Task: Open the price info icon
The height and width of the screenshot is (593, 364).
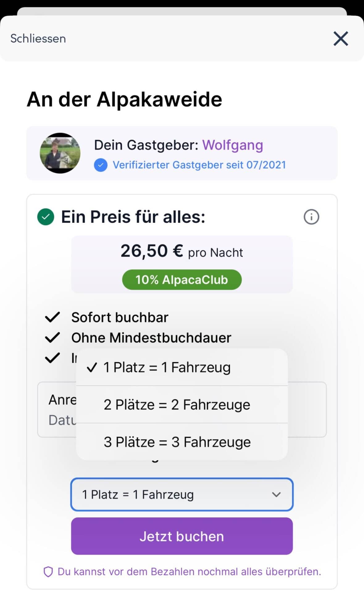Action: click(311, 217)
